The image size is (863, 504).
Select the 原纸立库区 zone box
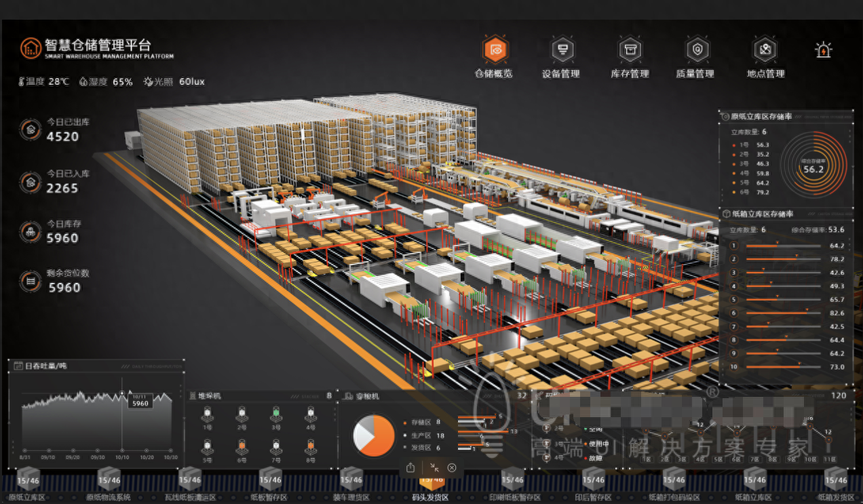(27, 479)
